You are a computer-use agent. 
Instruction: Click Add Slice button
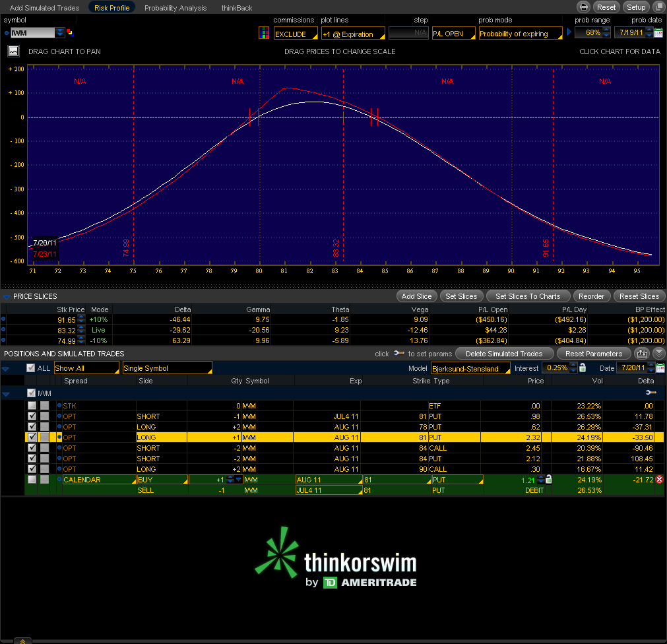[416, 296]
